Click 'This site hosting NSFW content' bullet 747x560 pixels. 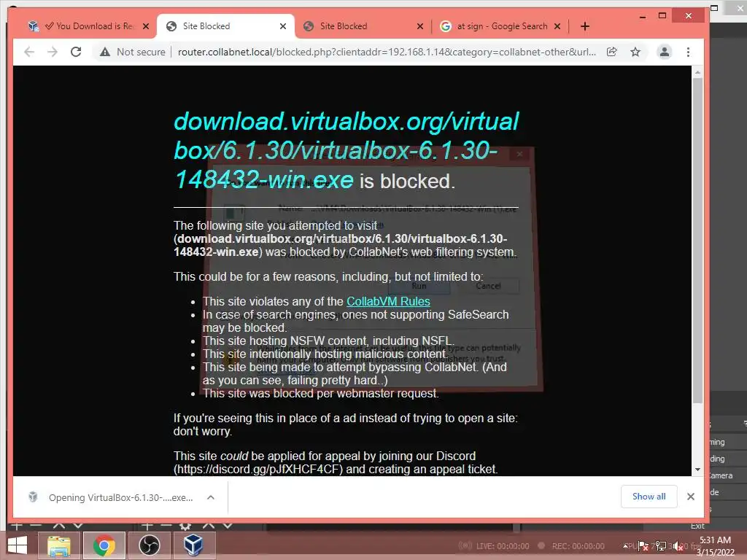point(328,341)
